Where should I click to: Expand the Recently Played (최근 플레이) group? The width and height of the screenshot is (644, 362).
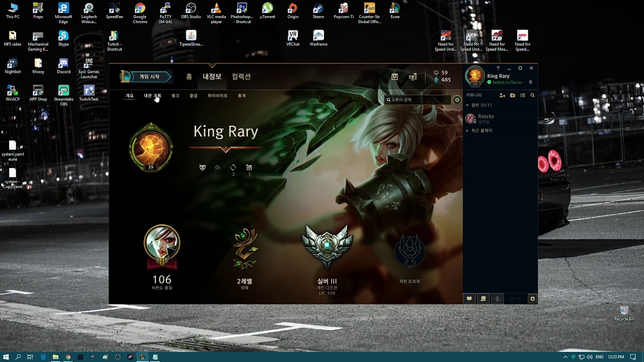click(479, 131)
